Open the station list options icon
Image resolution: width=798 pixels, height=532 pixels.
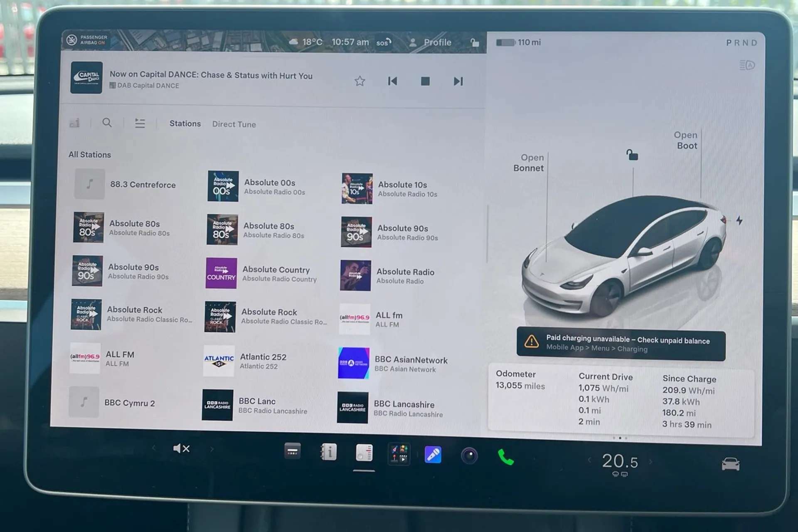tap(140, 123)
